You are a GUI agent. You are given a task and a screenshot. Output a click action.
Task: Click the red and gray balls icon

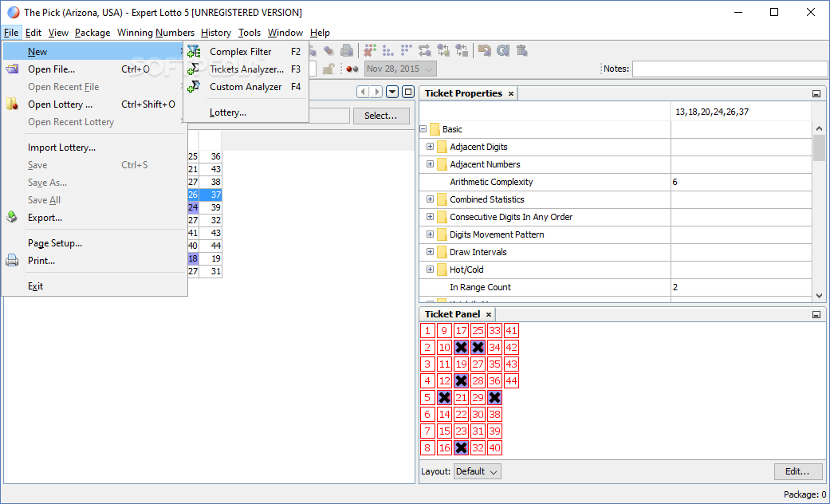352,69
